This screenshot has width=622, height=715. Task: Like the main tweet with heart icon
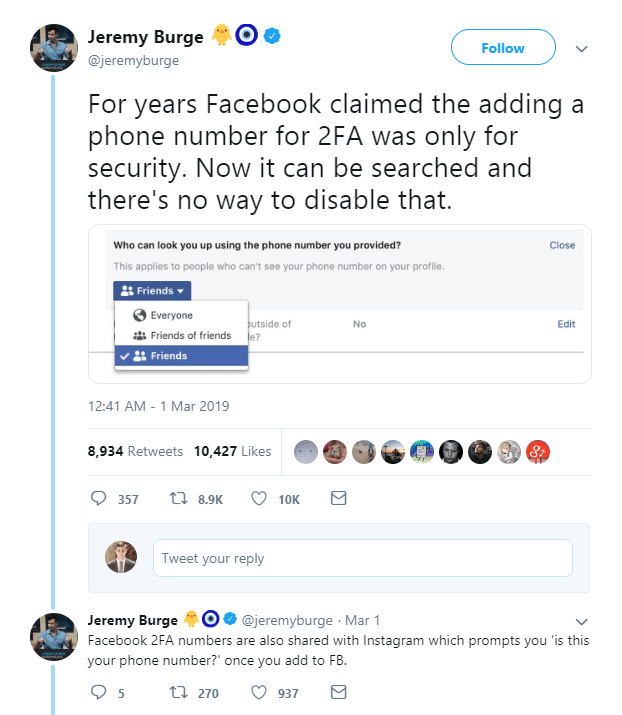click(259, 498)
